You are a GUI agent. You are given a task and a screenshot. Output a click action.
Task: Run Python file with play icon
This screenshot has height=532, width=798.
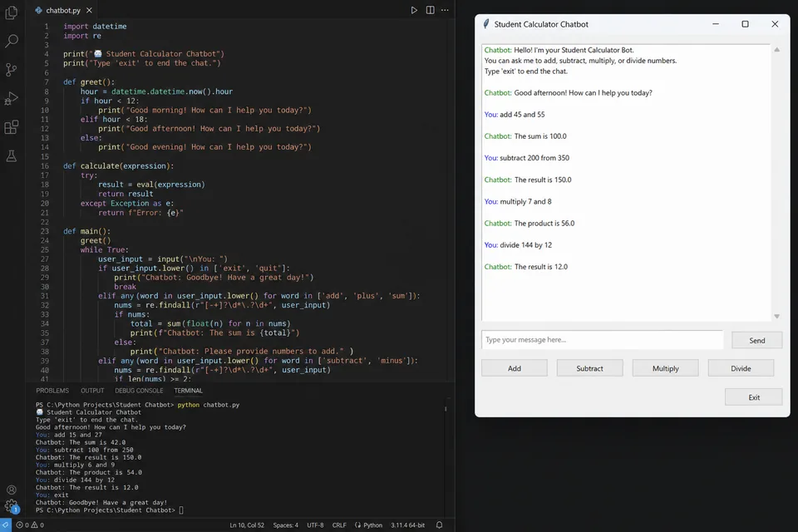click(414, 10)
